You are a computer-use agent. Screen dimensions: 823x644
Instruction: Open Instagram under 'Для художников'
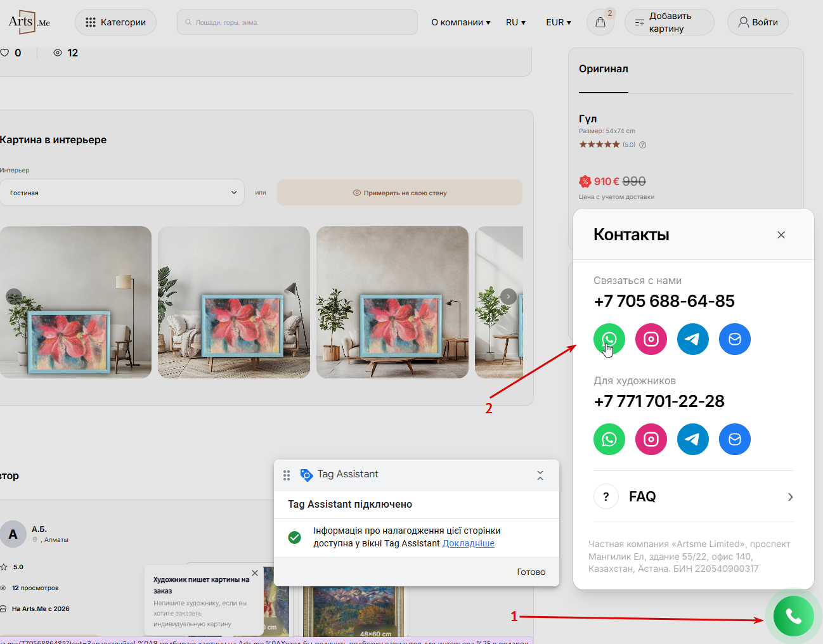pos(651,439)
